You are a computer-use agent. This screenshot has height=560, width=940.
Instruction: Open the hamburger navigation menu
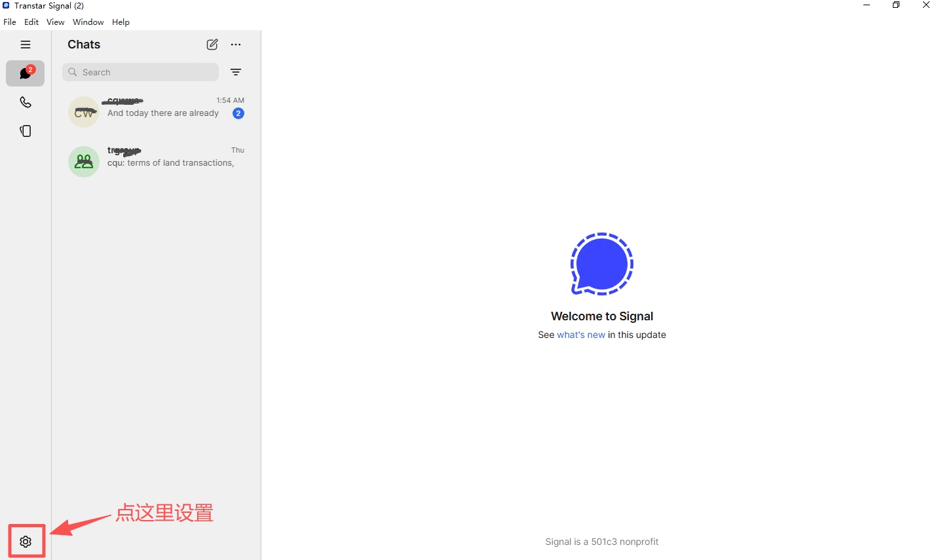point(26,45)
